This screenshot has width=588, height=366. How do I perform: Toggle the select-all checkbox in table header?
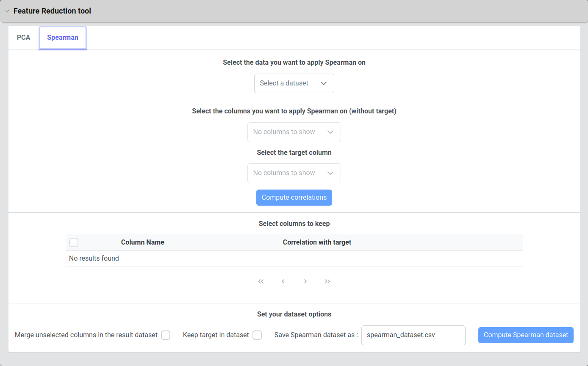74,242
